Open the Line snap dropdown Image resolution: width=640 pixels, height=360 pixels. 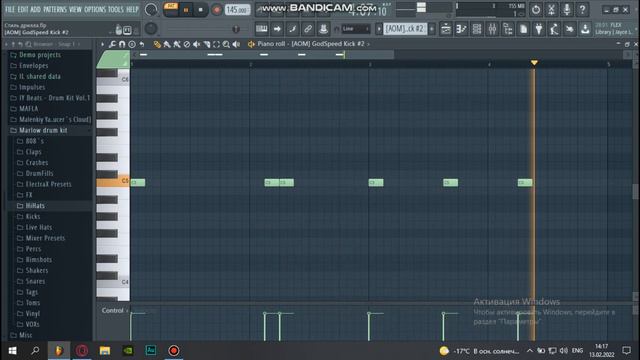coord(356,29)
